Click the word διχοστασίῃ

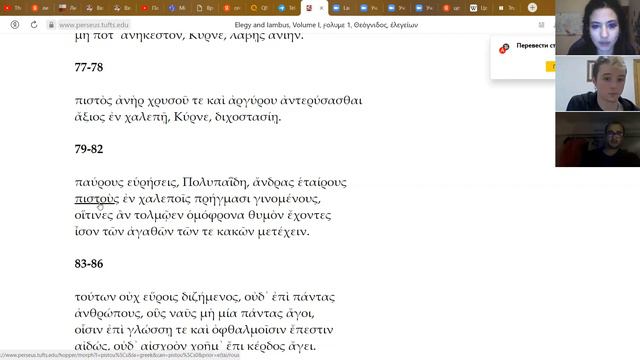pos(248,117)
